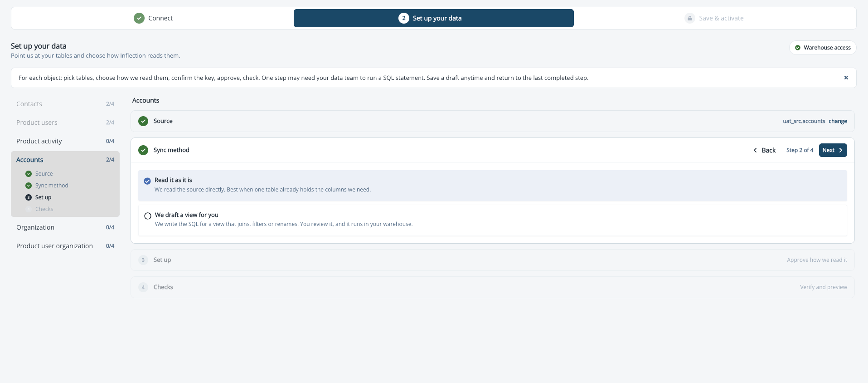Click the 'uat_src.accounts' source name
The width and height of the screenshot is (868, 383).
tap(804, 121)
